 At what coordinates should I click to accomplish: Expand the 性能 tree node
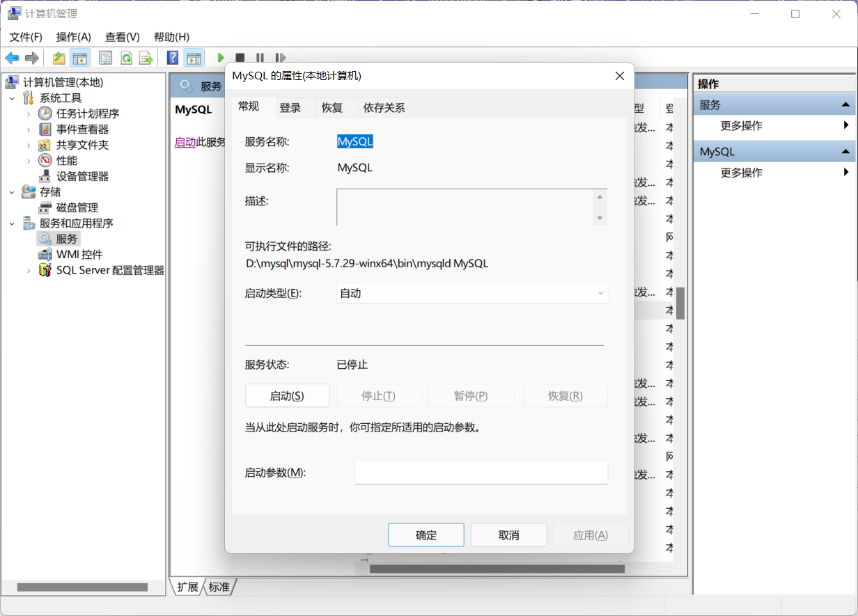pyautogui.click(x=29, y=161)
